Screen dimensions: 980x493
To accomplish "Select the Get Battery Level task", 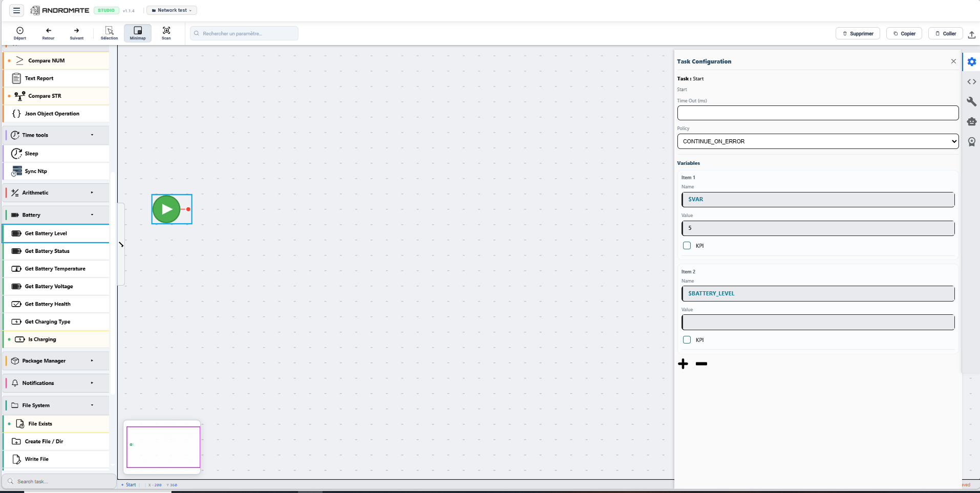I will click(x=56, y=233).
